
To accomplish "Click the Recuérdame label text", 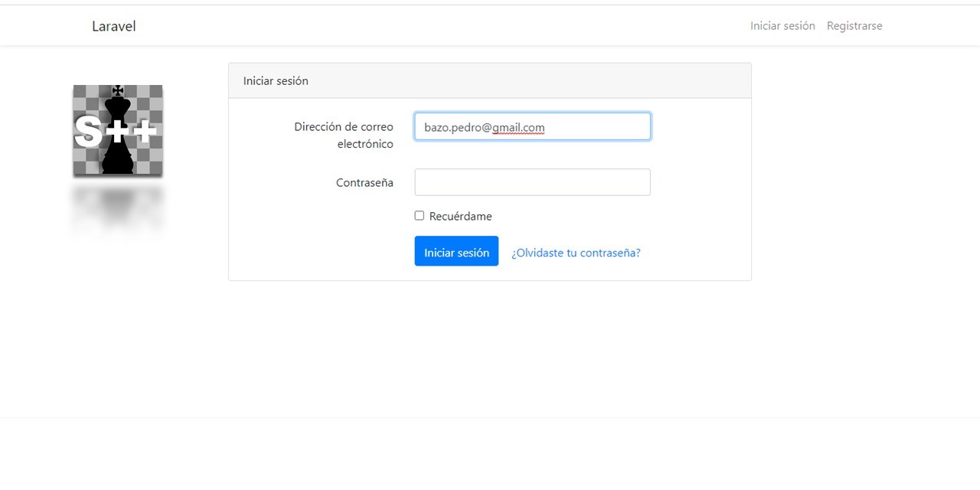I will 460,216.
